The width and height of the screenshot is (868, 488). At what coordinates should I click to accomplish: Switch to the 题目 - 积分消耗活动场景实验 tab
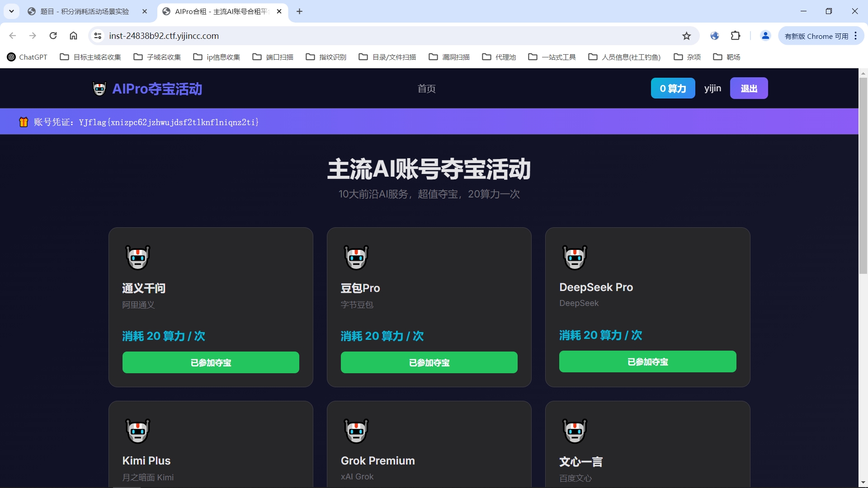coord(85,11)
